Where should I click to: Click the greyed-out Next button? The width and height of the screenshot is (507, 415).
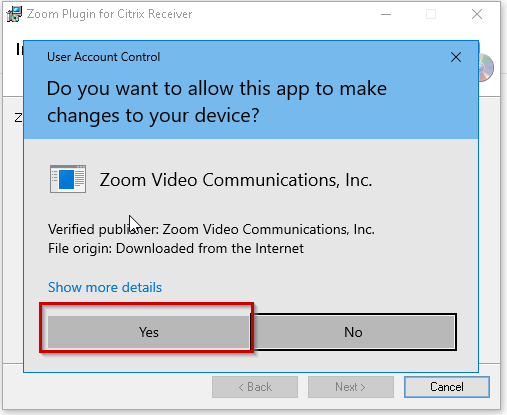click(351, 387)
